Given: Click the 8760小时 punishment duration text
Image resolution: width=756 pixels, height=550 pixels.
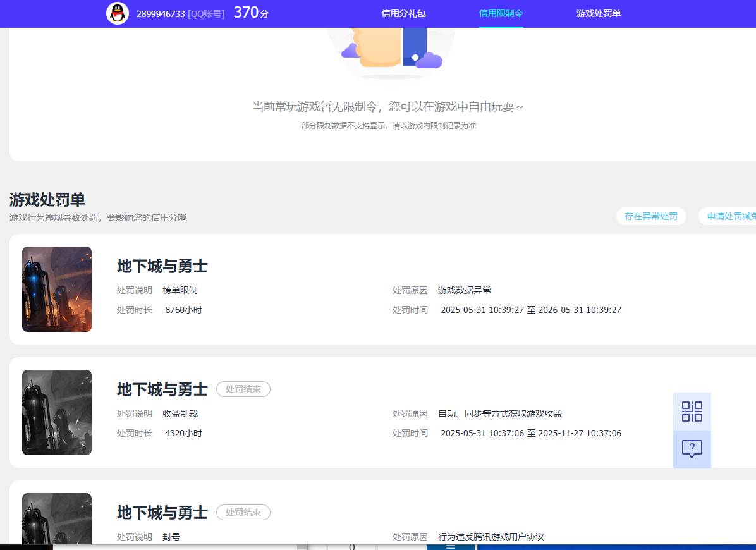Looking at the screenshot, I should (183, 310).
